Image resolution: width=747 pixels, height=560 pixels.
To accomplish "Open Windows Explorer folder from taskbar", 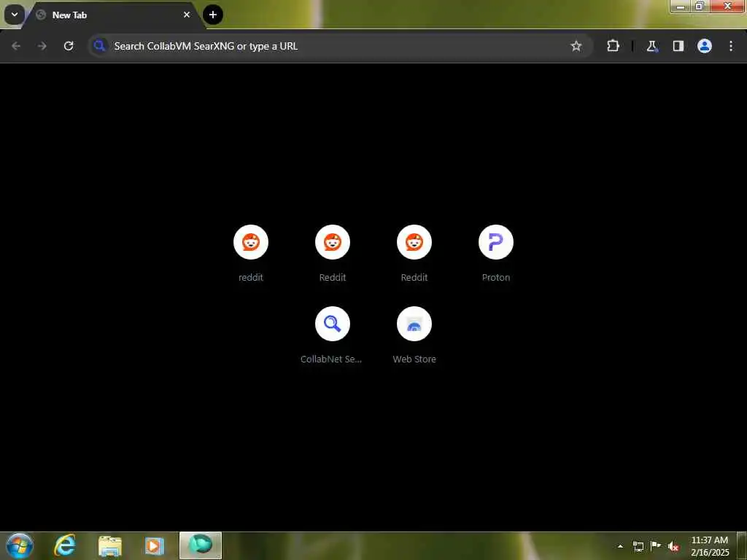I will point(110,545).
